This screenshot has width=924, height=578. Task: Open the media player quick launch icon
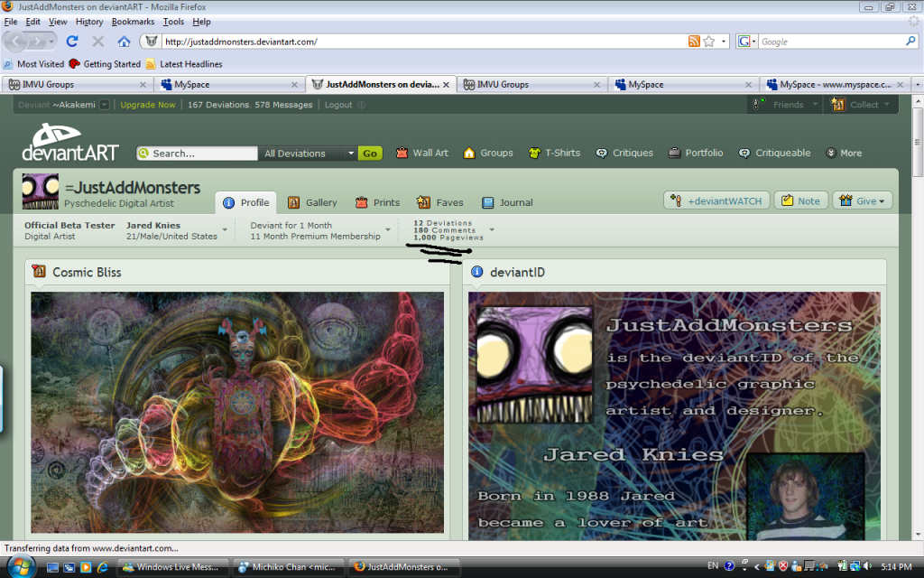[x=86, y=567]
